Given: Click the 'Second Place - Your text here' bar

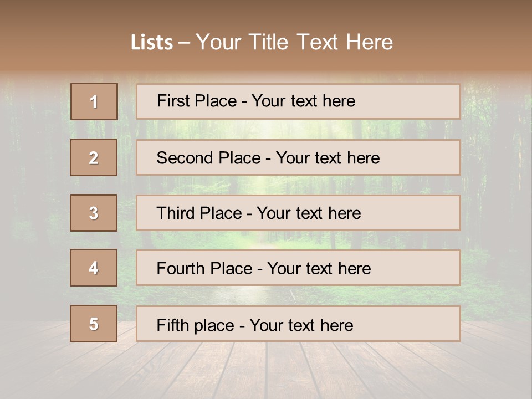Looking at the screenshot, I should [298, 157].
